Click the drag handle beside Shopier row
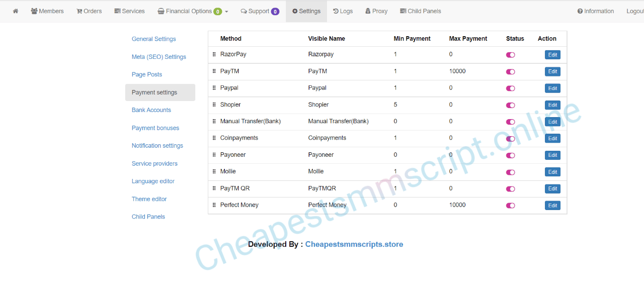The height and width of the screenshot is (294, 644). click(214, 105)
